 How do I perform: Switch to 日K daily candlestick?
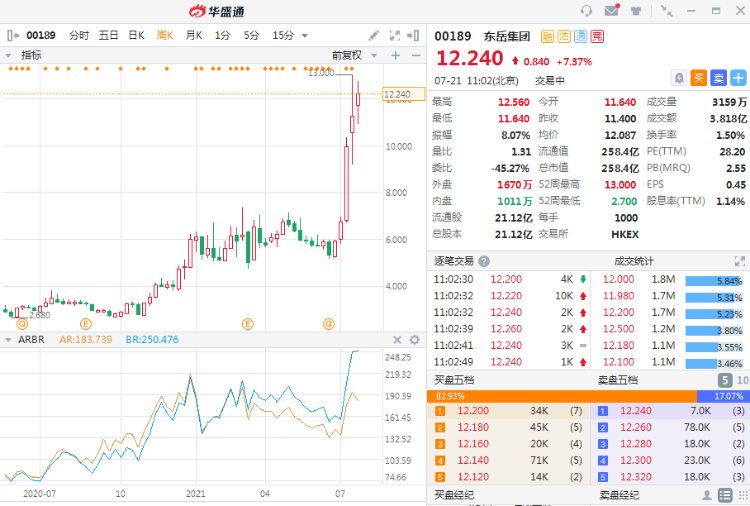(x=136, y=35)
